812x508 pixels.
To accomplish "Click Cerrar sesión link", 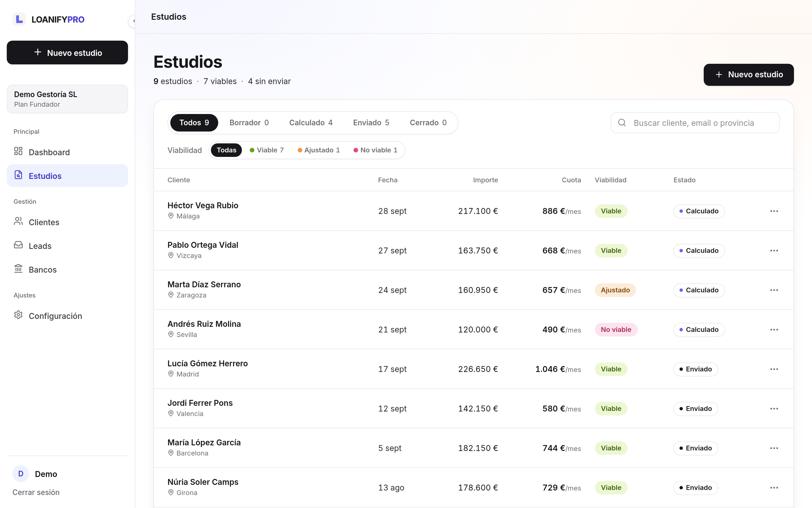I will click(36, 492).
